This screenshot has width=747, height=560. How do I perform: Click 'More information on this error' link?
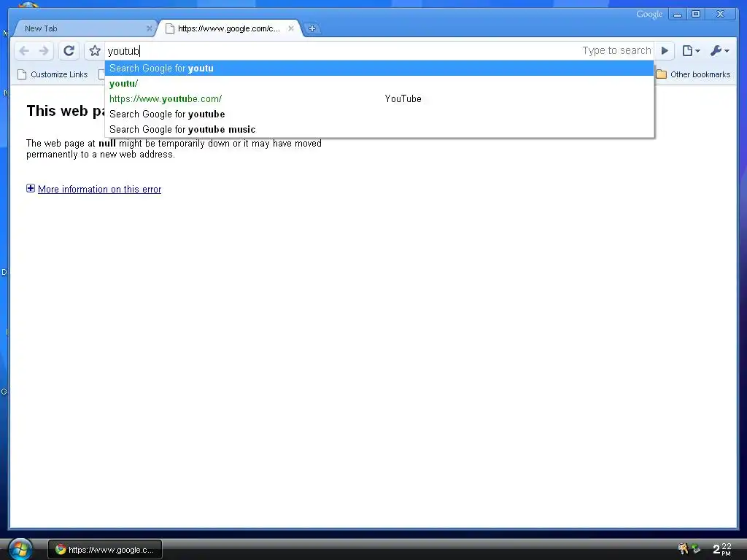[x=99, y=189]
